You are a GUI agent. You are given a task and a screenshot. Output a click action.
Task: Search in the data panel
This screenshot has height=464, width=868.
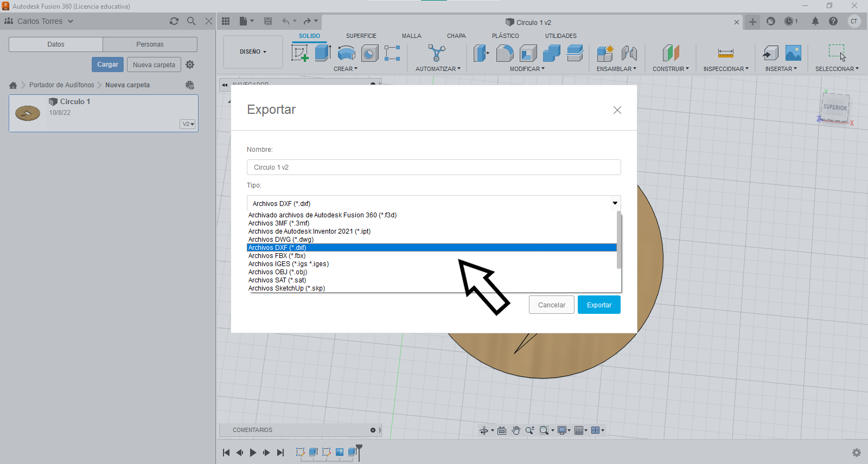192,21
